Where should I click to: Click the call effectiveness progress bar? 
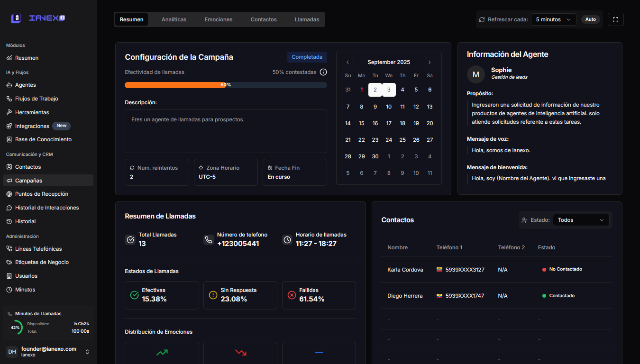226,85
